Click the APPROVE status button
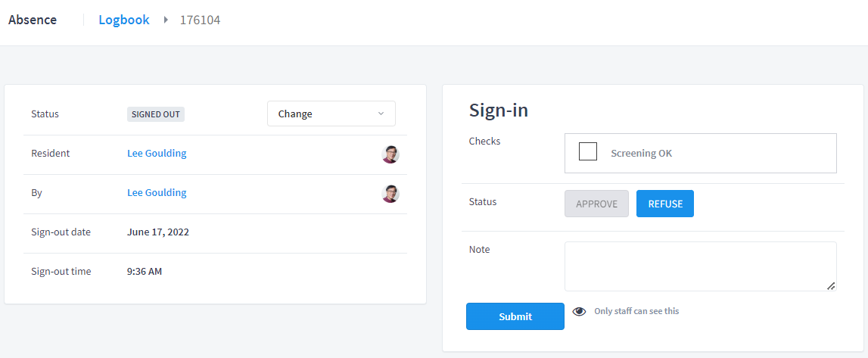 [x=597, y=204]
